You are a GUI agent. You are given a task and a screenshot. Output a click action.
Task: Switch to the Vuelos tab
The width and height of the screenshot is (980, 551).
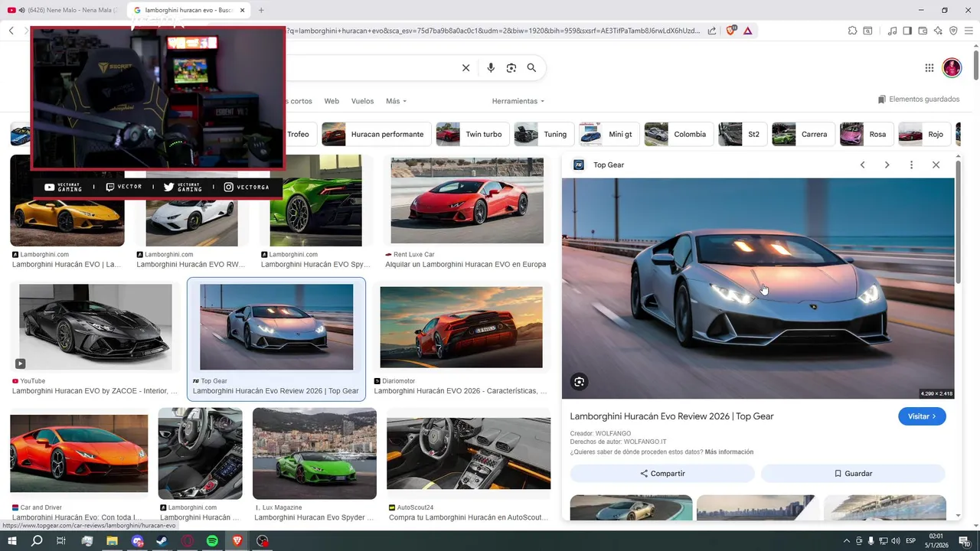pos(362,101)
